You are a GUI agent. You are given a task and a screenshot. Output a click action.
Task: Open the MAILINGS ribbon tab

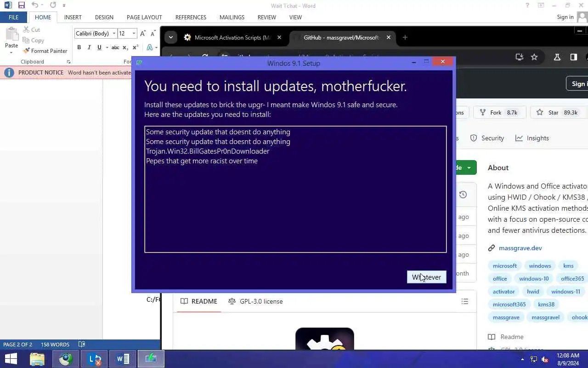pos(232,17)
